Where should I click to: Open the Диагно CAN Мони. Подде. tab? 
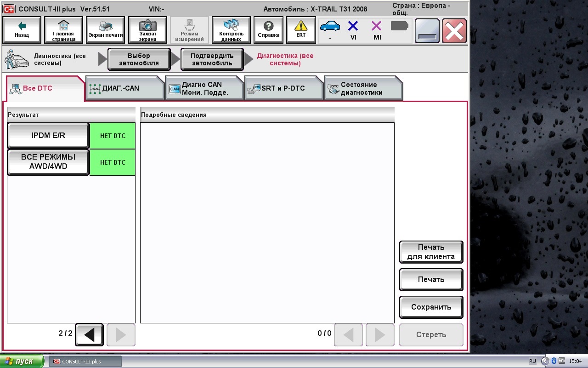[x=204, y=88]
